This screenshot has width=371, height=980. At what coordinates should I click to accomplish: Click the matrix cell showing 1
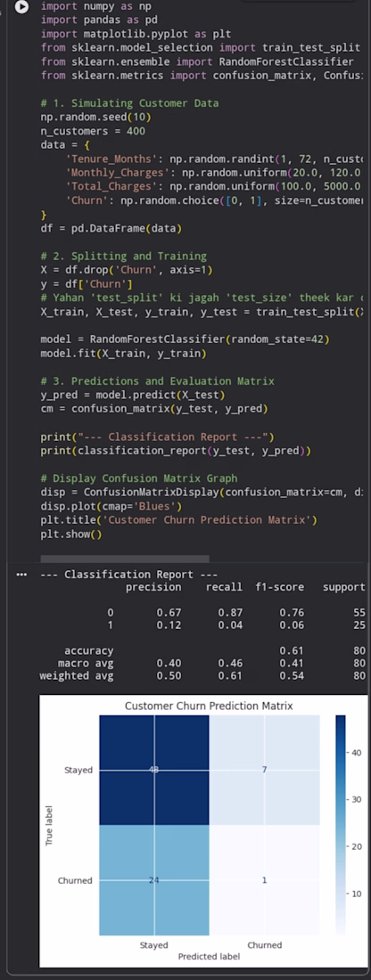(x=264, y=880)
